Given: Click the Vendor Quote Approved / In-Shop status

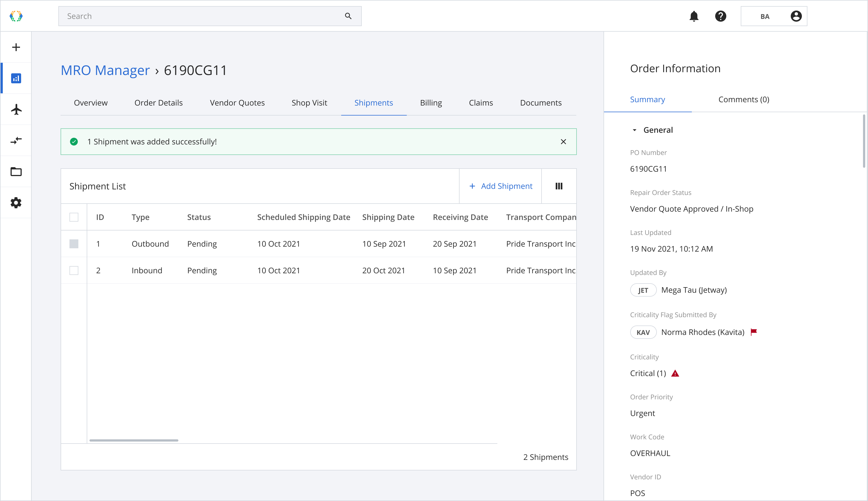Looking at the screenshot, I should click(692, 209).
